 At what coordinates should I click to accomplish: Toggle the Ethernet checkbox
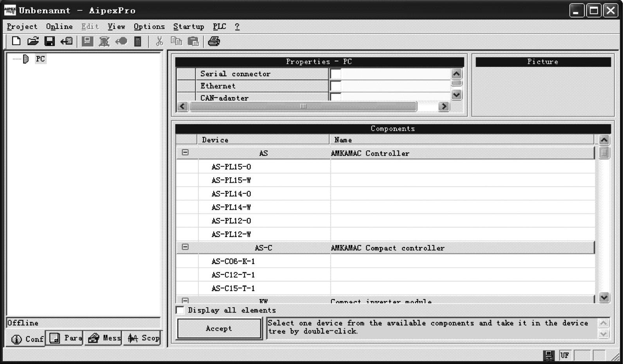tap(335, 86)
